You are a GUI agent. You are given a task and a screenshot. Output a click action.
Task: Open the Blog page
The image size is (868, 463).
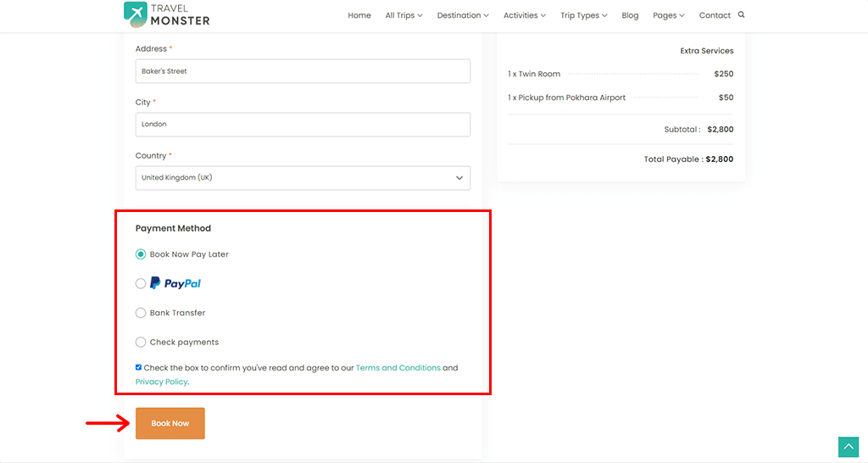click(x=630, y=15)
